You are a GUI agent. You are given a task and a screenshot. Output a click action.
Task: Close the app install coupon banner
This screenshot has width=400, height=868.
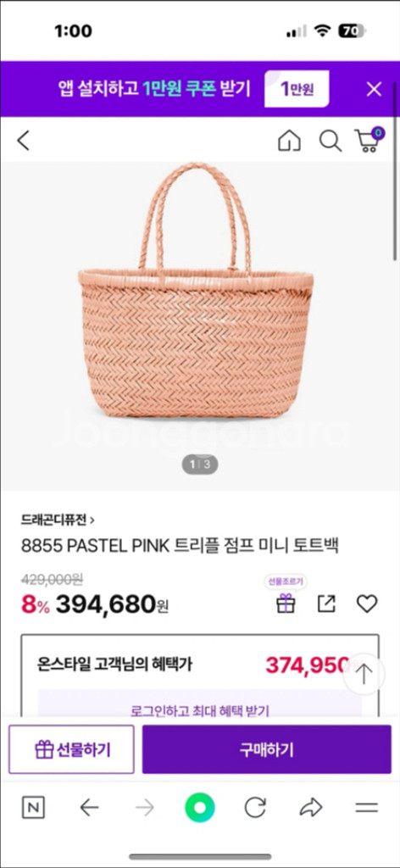(x=374, y=89)
